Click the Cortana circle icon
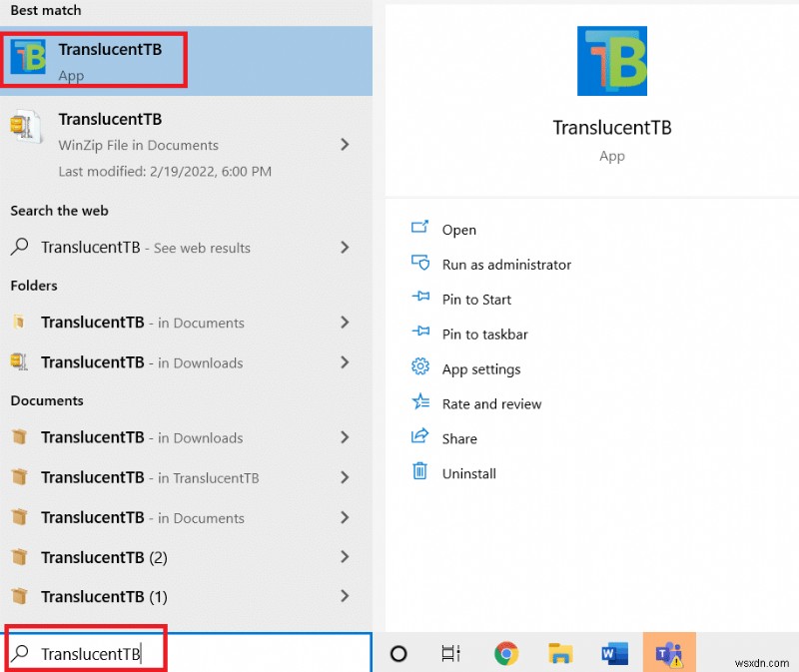799x672 pixels. coord(399,653)
